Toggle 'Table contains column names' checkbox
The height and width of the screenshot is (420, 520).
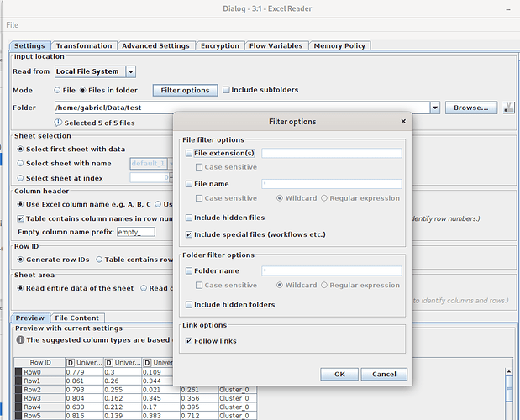click(x=20, y=218)
